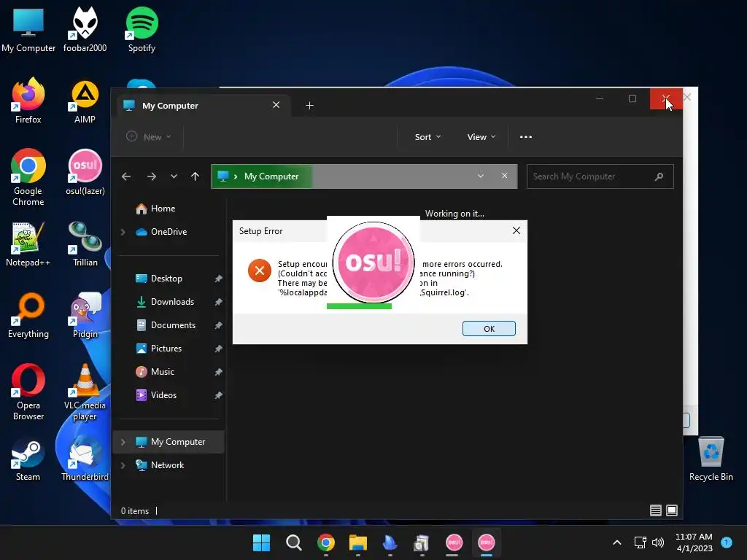Open the volume control in system tray
Viewport: 747px width, 560px height.
click(658, 542)
